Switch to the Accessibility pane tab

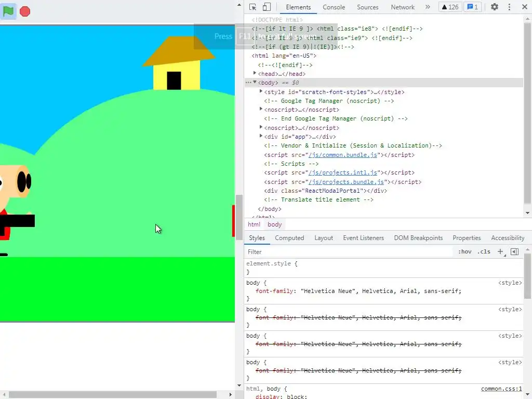coord(508,238)
